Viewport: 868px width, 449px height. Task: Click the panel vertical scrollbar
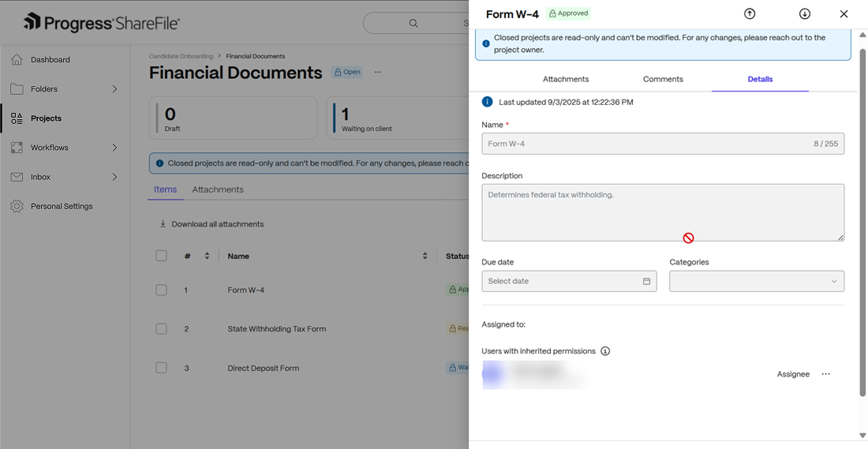click(862, 222)
